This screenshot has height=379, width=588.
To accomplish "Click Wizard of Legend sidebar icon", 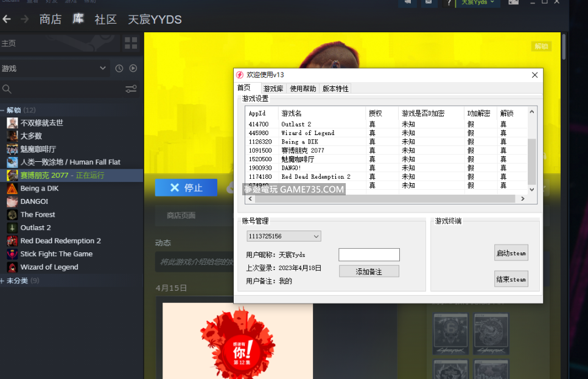I will tap(12, 267).
